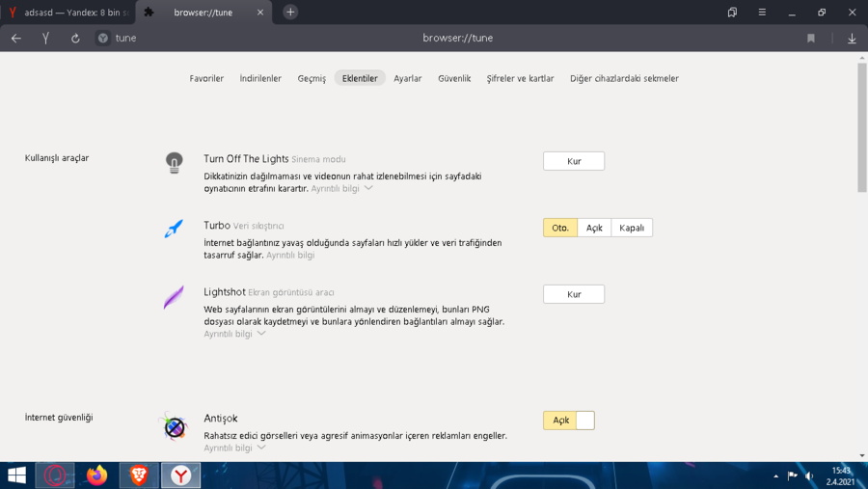
Task: Expand Ayrıntılı bilgi for Lightshot
Action: (x=234, y=334)
